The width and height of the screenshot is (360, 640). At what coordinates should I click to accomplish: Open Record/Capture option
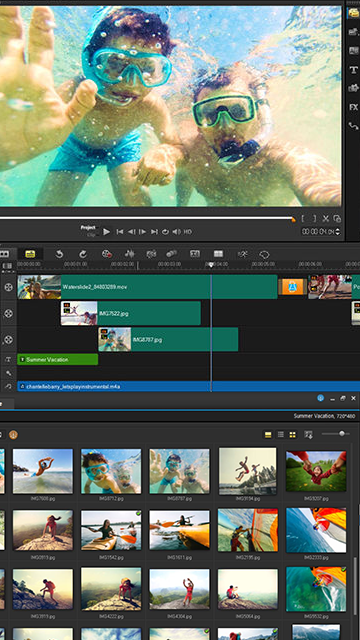[107, 254]
